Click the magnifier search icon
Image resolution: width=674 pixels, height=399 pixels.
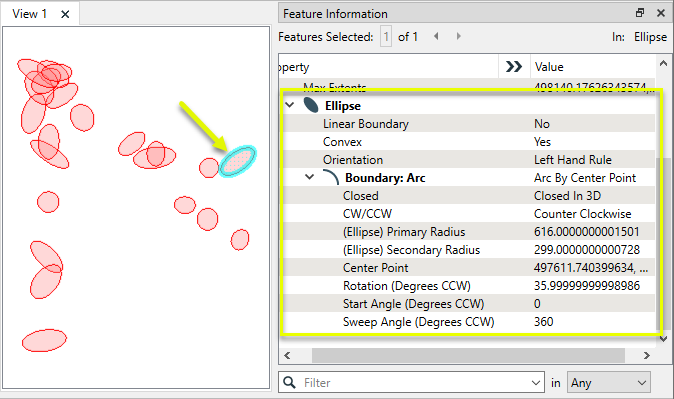289,383
